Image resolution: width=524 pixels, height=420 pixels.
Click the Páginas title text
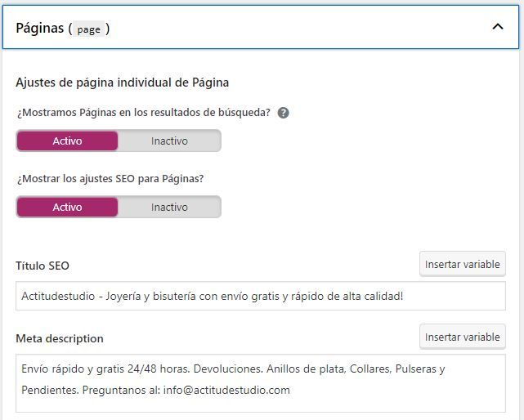tap(40, 28)
